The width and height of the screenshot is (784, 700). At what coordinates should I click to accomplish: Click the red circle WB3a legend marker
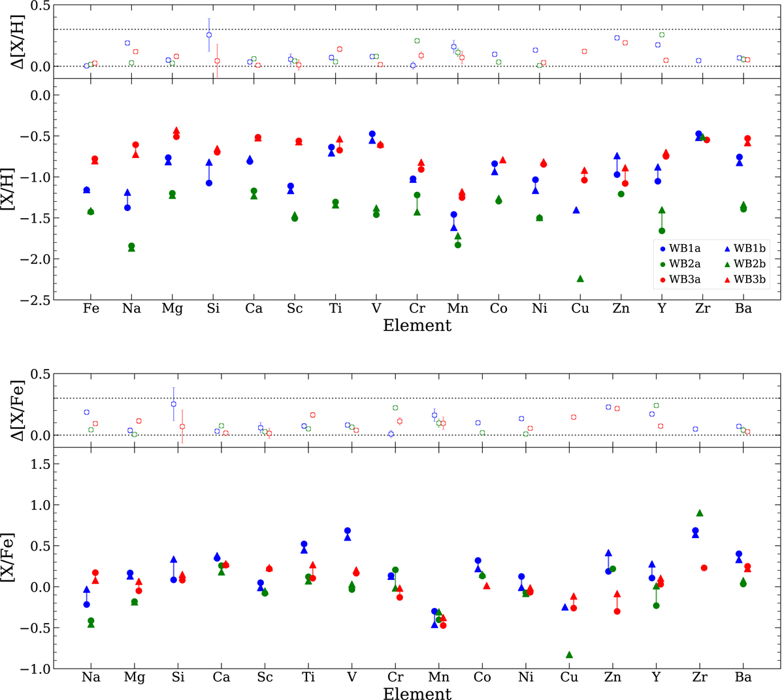[661, 280]
